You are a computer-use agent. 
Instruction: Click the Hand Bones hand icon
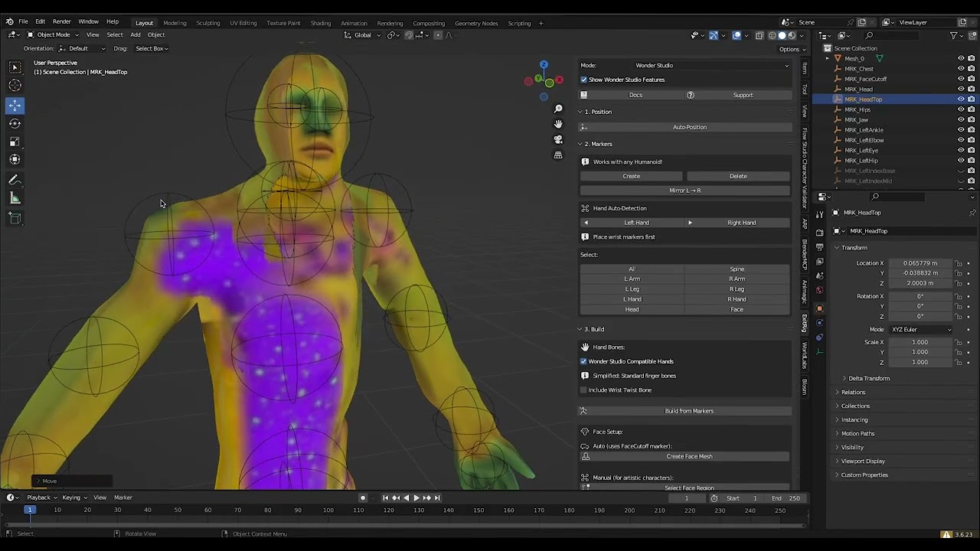(585, 347)
